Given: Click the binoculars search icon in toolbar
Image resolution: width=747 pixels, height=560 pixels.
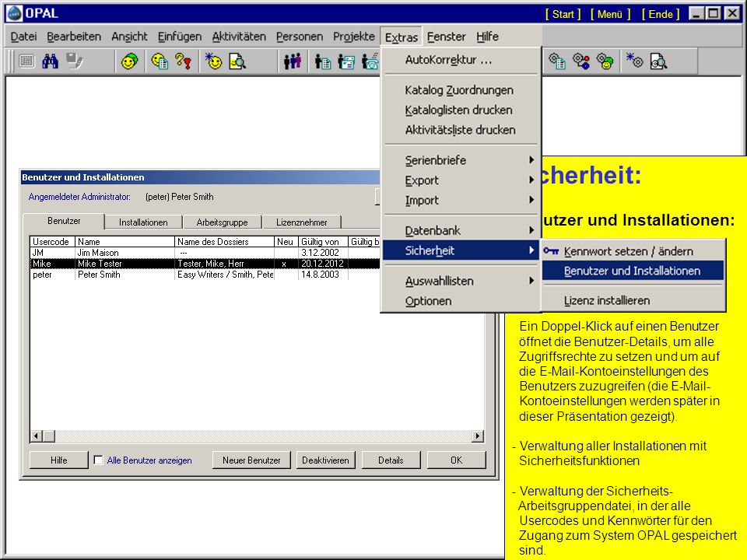Looking at the screenshot, I should coord(50,61).
